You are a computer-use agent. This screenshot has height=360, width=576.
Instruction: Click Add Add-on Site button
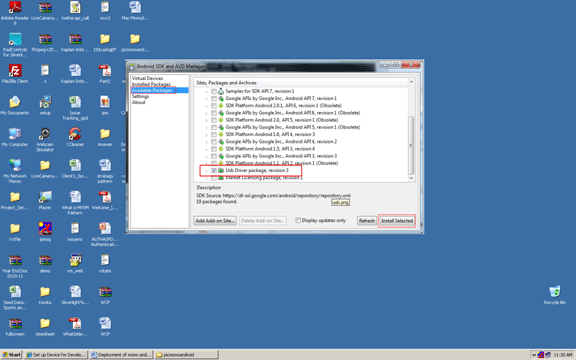215,220
